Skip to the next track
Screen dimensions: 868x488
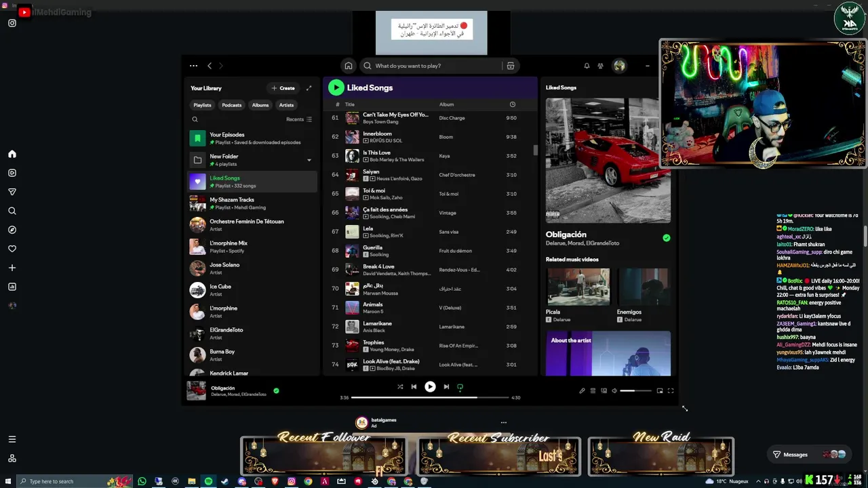click(x=446, y=386)
